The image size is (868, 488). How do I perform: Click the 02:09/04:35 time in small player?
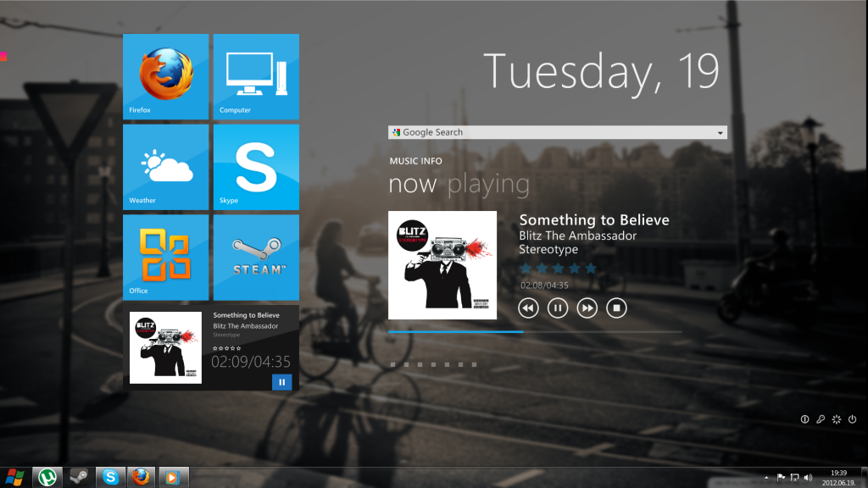pos(251,362)
